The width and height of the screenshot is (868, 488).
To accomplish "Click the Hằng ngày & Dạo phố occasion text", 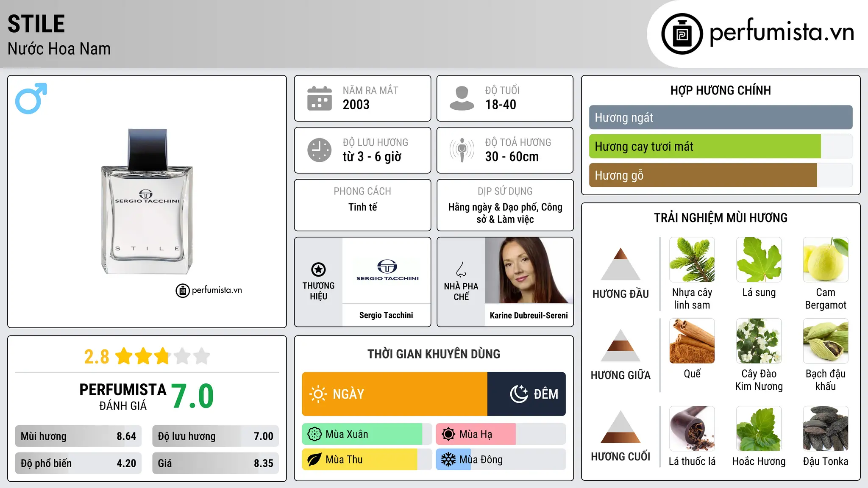I will coord(505,213).
